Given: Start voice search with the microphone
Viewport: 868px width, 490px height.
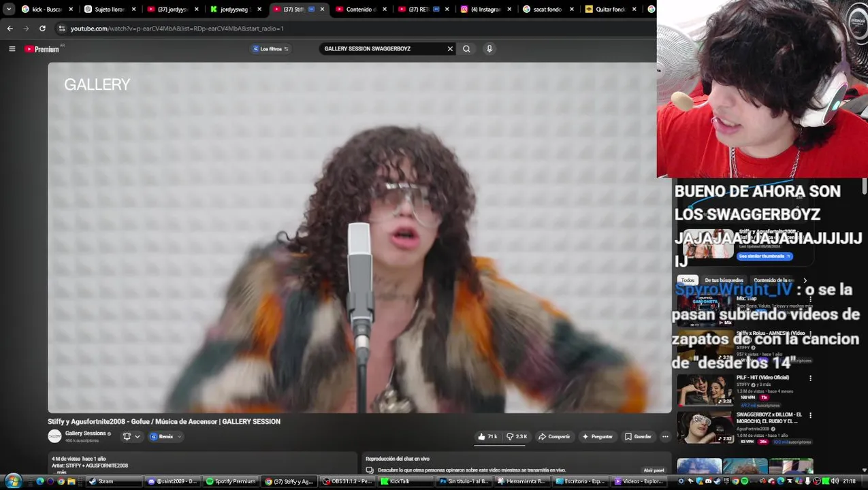Looking at the screenshot, I should click(x=489, y=49).
